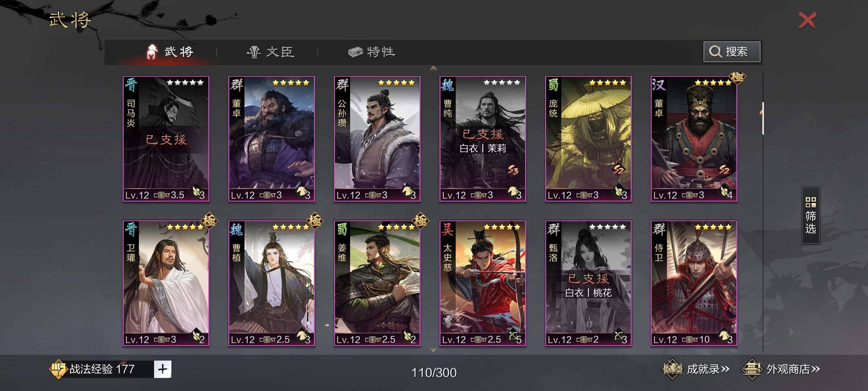Open the 外观商店 appearance shop
This screenshot has width=868, height=391.
tap(780, 369)
